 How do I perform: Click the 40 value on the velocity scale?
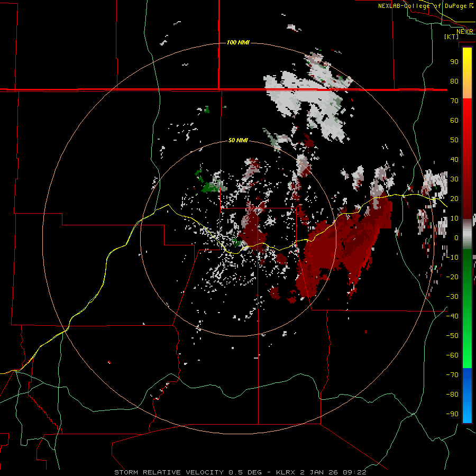point(454,160)
